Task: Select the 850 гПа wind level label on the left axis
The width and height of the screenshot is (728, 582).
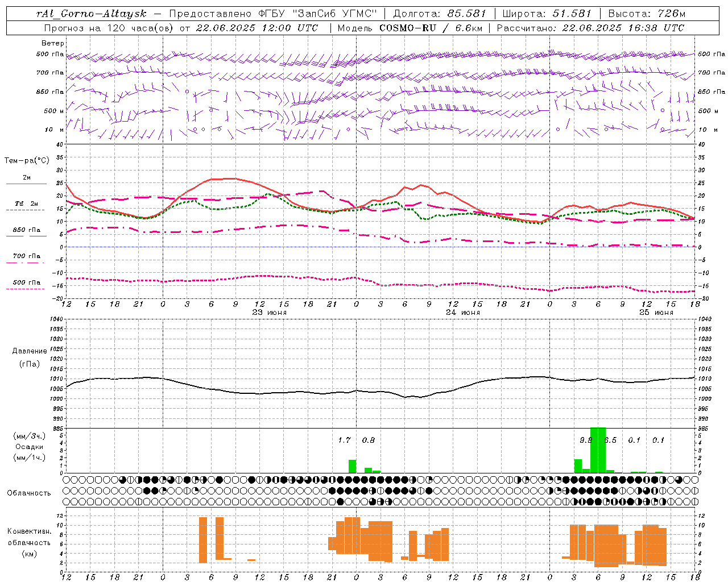Action: (50, 92)
